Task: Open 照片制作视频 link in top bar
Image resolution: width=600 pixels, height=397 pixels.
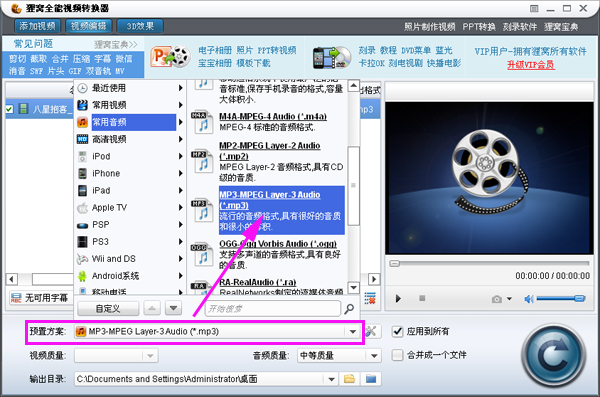Action: tap(429, 27)
